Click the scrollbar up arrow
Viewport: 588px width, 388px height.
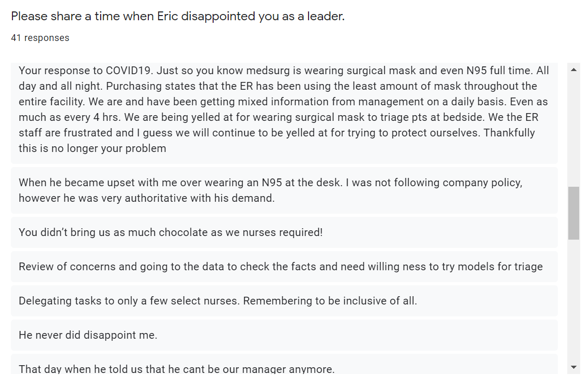(x=573, y=70)
